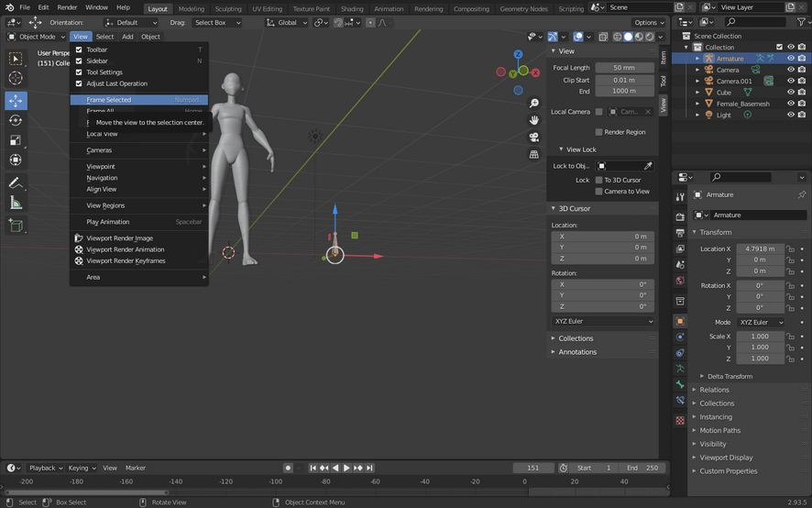
Task: Toggle camera view icon in viewport
Action: (x=534, y=138)
